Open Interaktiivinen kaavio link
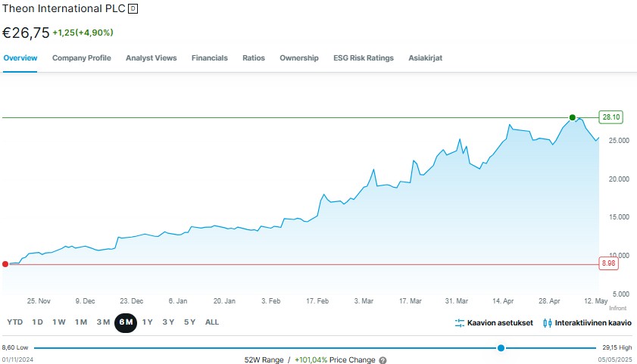Screen dimensions: 637x364 593,323
